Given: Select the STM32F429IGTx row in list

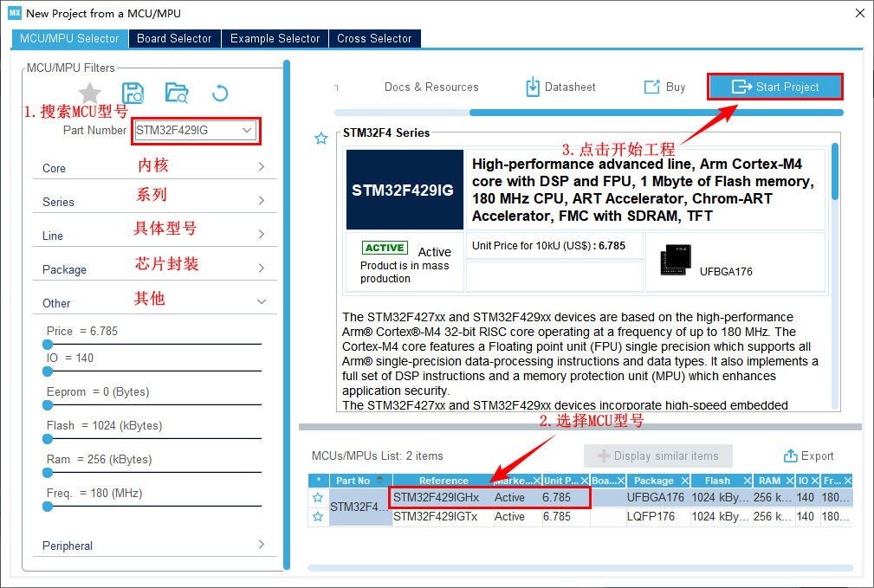Looking at the screenshot, I should [x=436, y=517].
